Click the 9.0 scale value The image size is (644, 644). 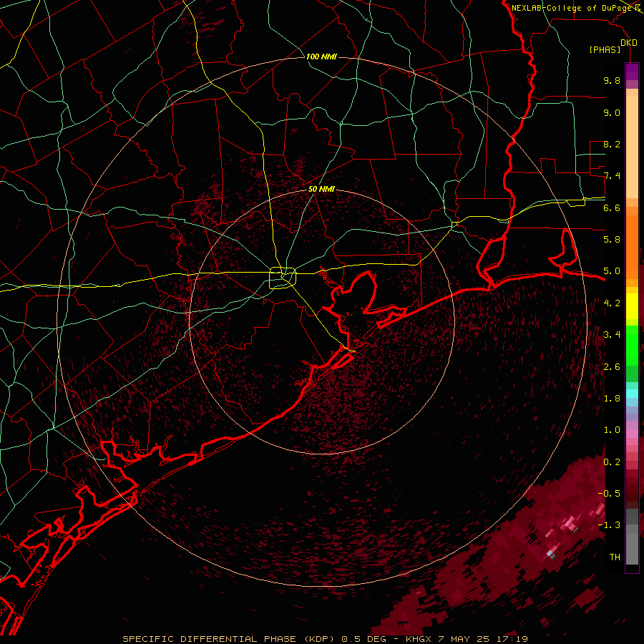[x=612, y=112]
